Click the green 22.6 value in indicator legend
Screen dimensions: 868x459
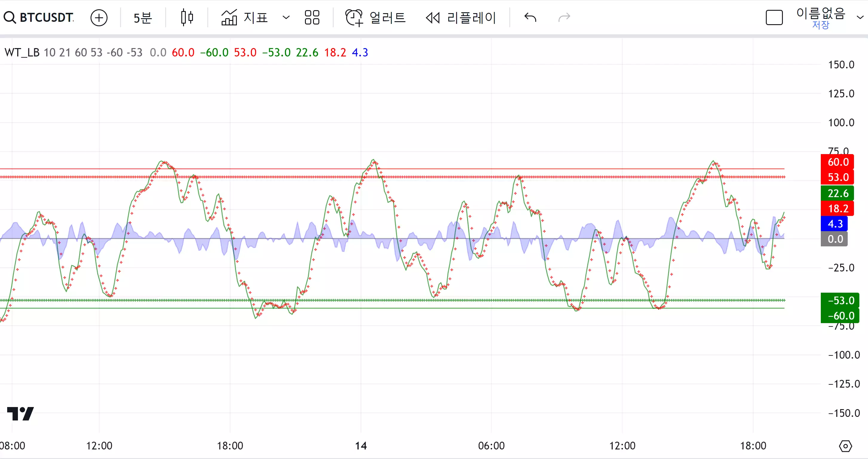[x=307, y=53]
